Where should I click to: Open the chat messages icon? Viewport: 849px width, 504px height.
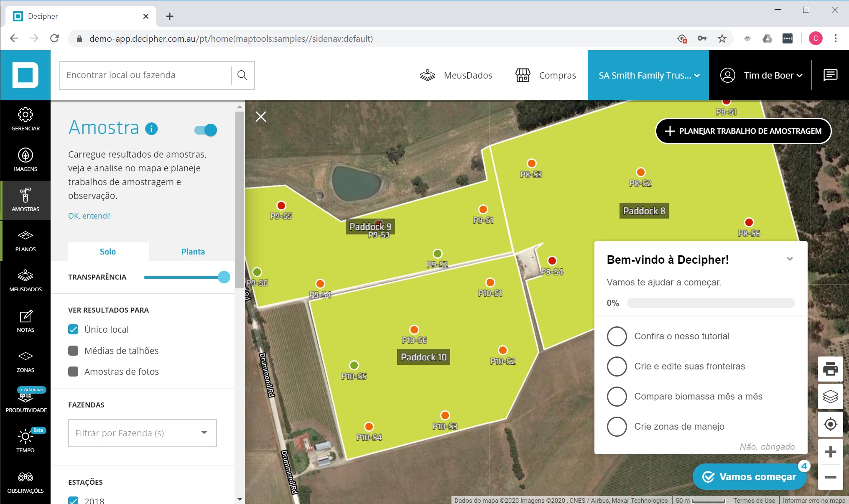point(831,75)
